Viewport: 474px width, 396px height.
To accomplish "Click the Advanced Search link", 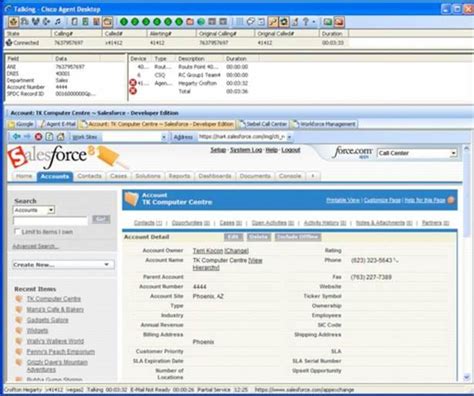I will [x=35, y=246].
